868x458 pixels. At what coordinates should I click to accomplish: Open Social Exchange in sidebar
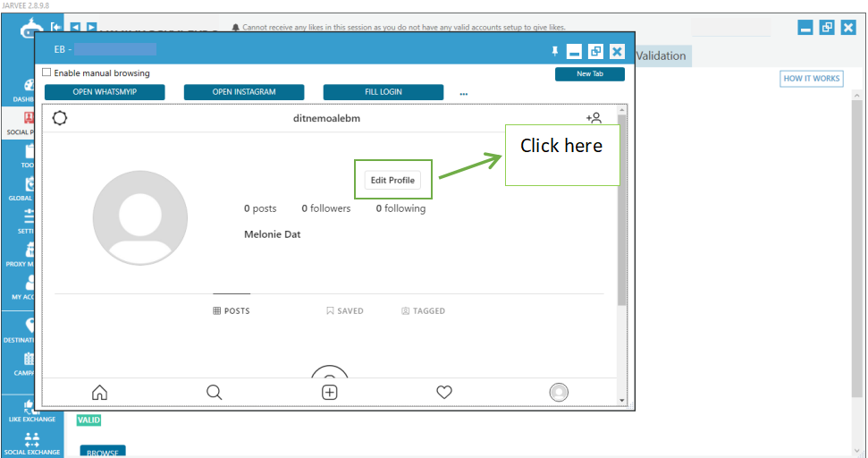click(x=32, y=445)
